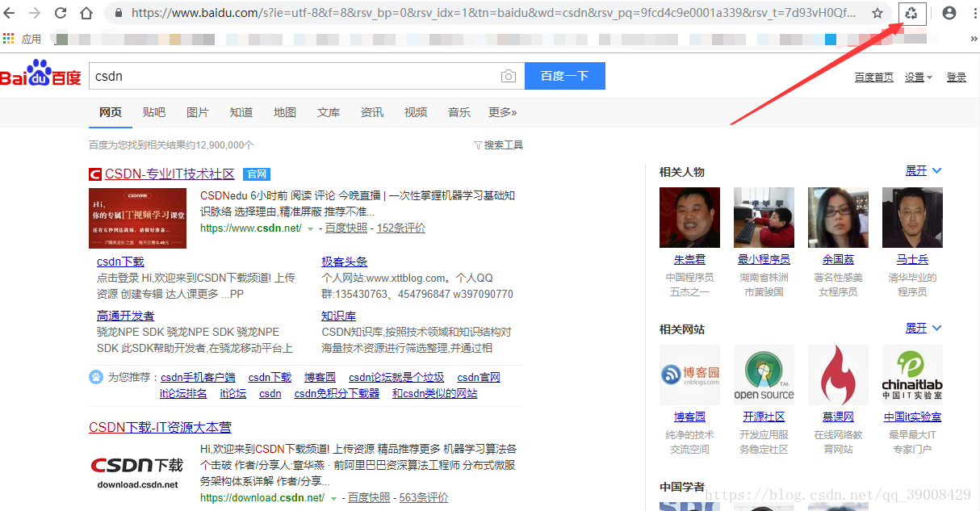This screenshot has width=980, height=511.
Task: Open the CSDNedu result thumbnail image
Action: click(x=137, y=218)
